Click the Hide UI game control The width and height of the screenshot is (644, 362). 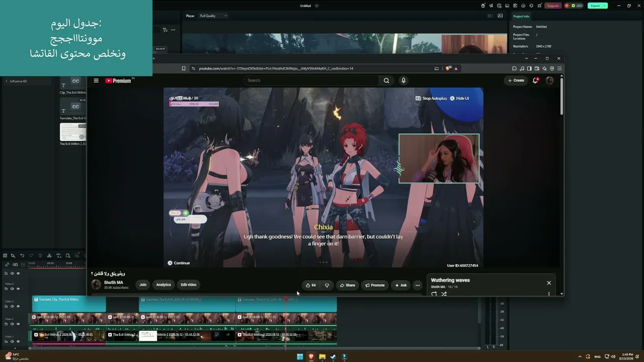[x=459, y=99]
